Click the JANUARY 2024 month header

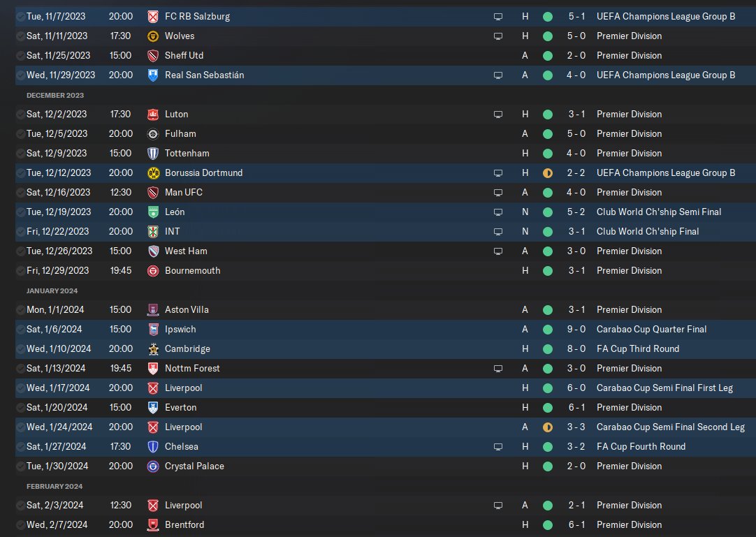52,290
